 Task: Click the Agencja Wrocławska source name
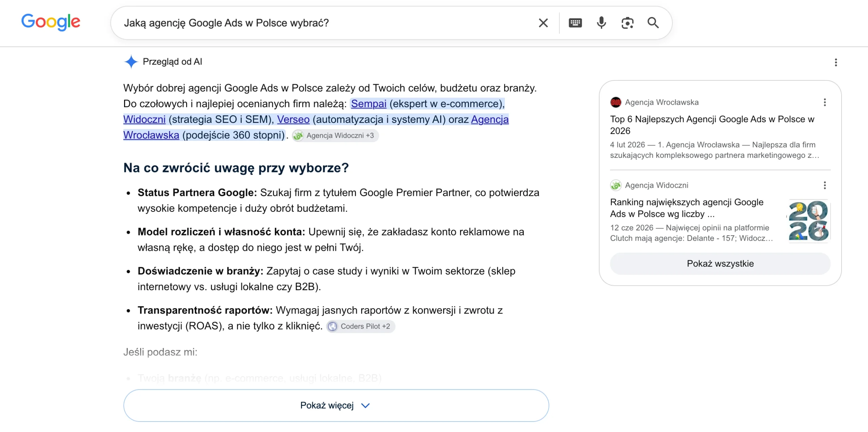pyautogui.click(x=662, y=102)
